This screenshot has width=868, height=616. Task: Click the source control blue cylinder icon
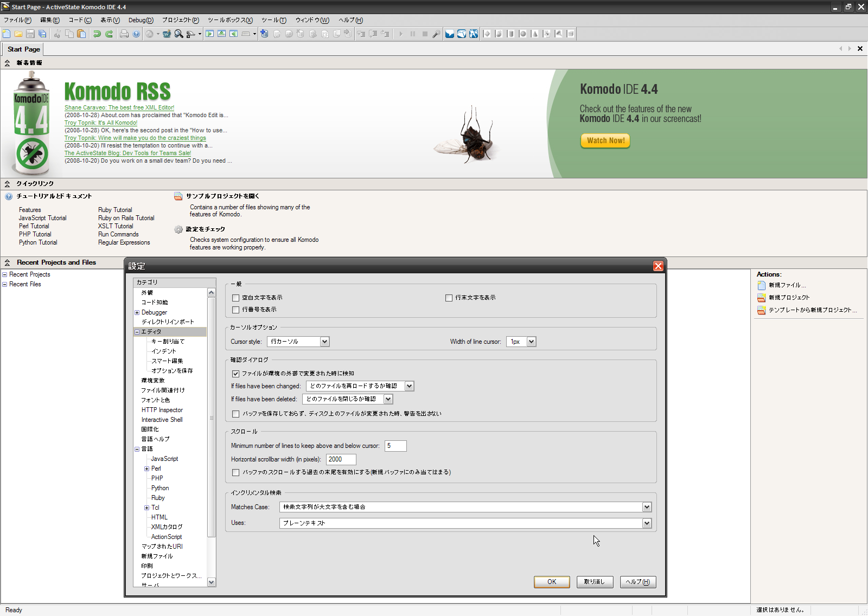click(264, 34)
